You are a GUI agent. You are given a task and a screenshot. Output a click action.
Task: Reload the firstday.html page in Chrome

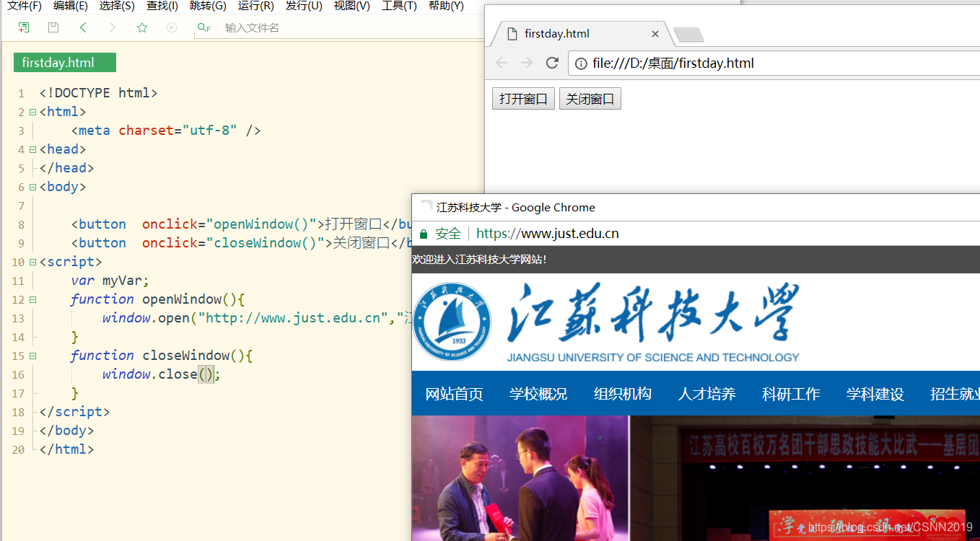[552, 63]
